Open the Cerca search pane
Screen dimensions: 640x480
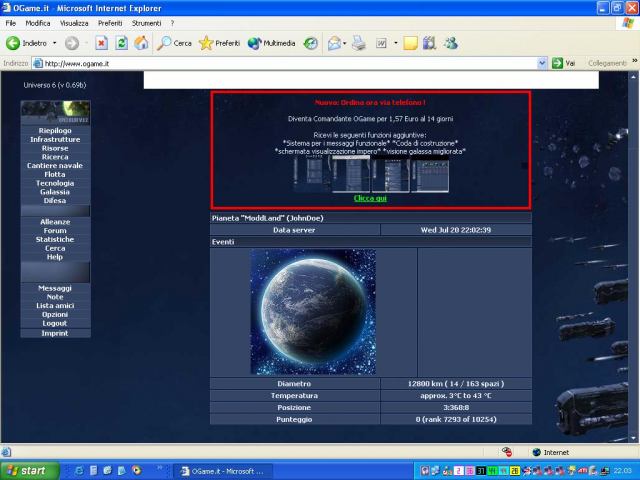tap(174, 43)
